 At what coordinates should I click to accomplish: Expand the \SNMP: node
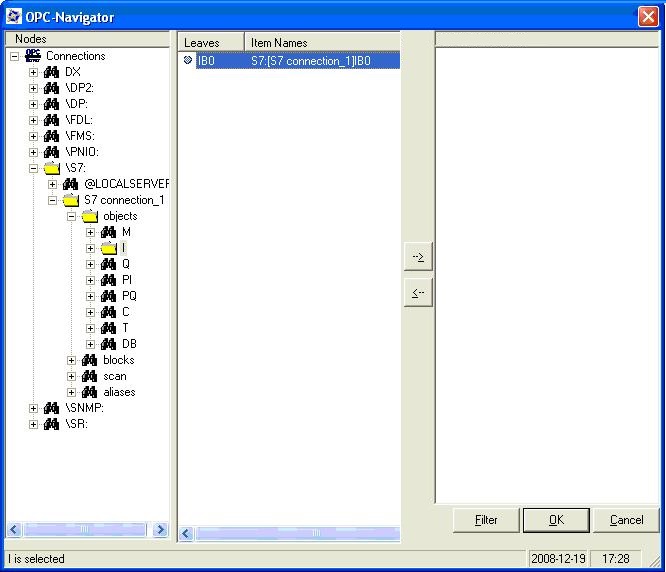click(x=33, y=408)
